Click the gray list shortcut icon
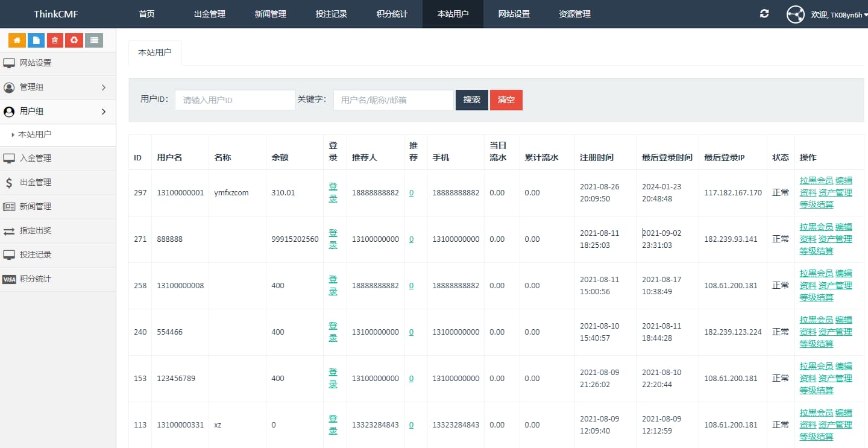This screenshot has width=868, height=448. [93, 40]
